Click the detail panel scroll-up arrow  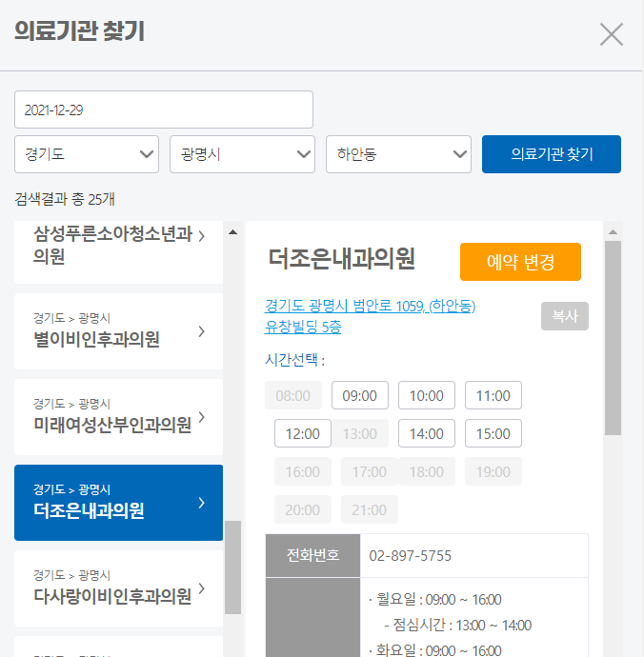pos(613,231)
